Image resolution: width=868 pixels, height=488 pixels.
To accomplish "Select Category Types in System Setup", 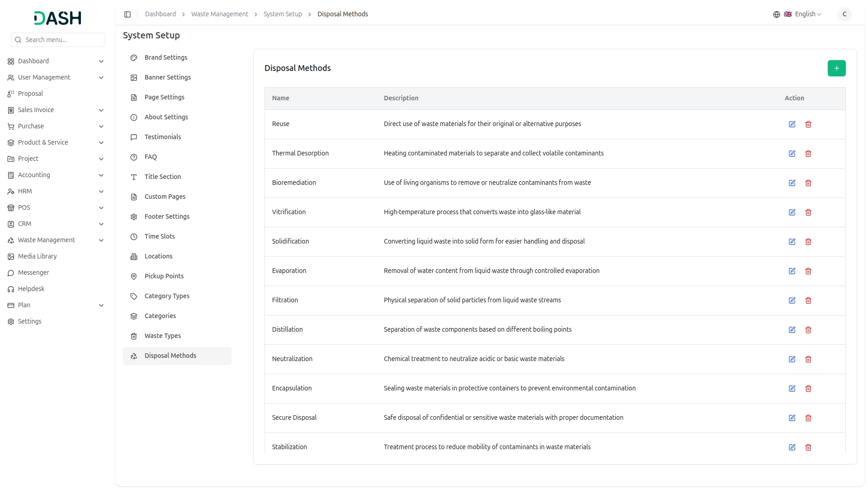I will click(167, 296).
